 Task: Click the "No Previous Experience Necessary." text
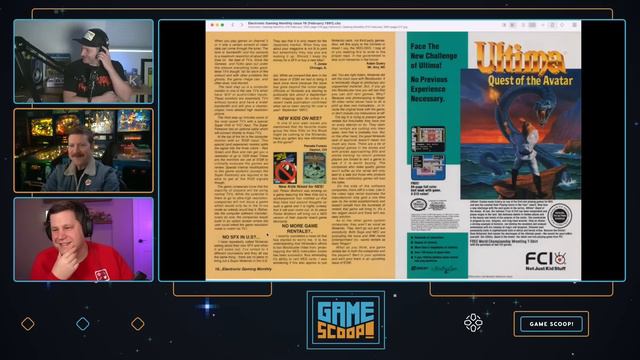pos(429,89)
